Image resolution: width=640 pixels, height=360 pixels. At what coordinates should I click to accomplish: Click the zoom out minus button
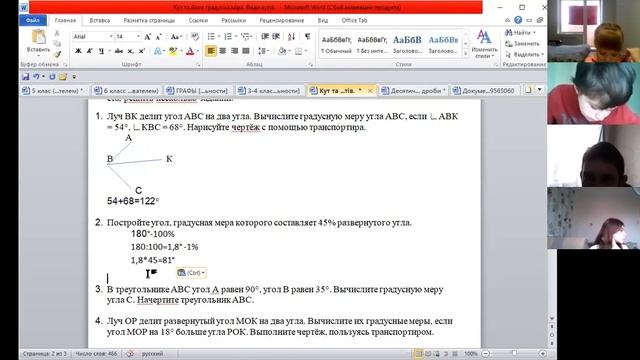pos(485,353)
